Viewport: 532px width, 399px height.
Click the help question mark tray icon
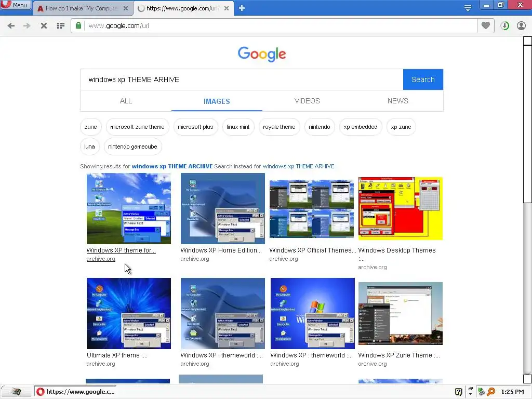tap(458, 392)
